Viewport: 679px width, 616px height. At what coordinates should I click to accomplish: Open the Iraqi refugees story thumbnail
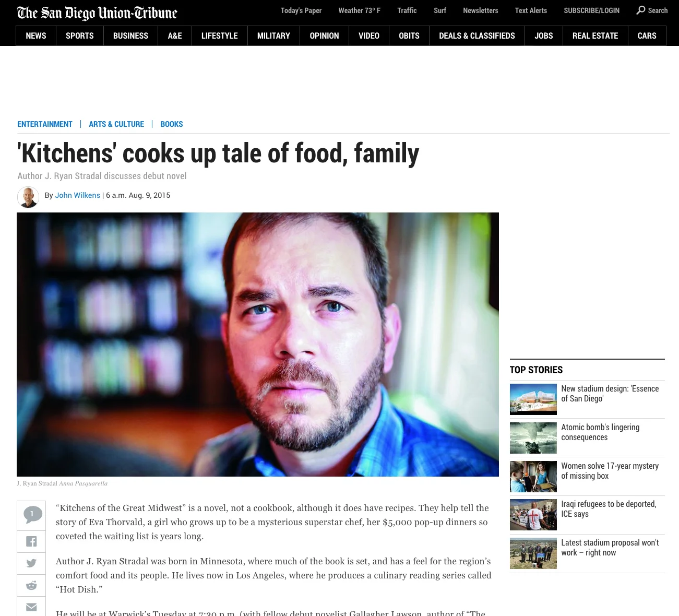tap(533, 515)
